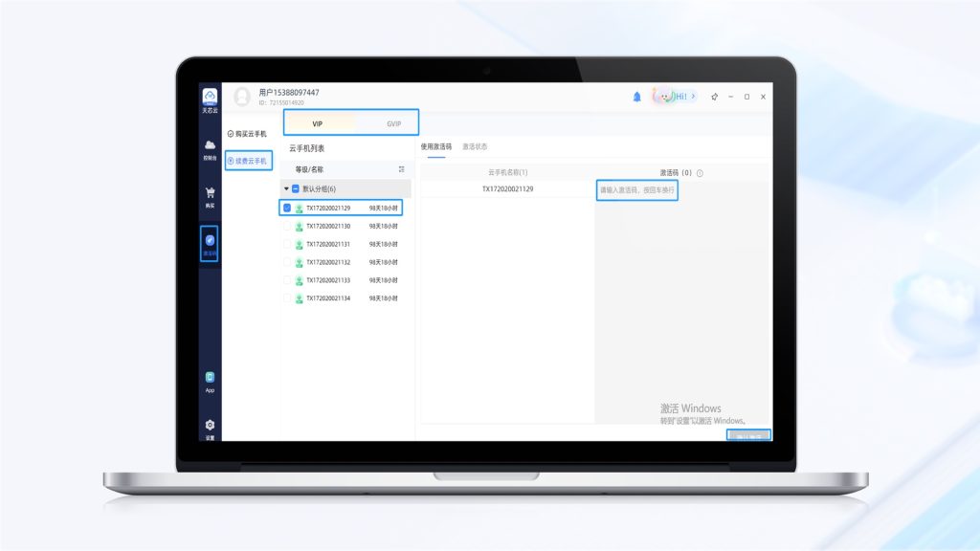Image resolution: width=980 pixels, height=551 pixels.
Task: Switch to the GVIP tab
Action: pos(393,123)
